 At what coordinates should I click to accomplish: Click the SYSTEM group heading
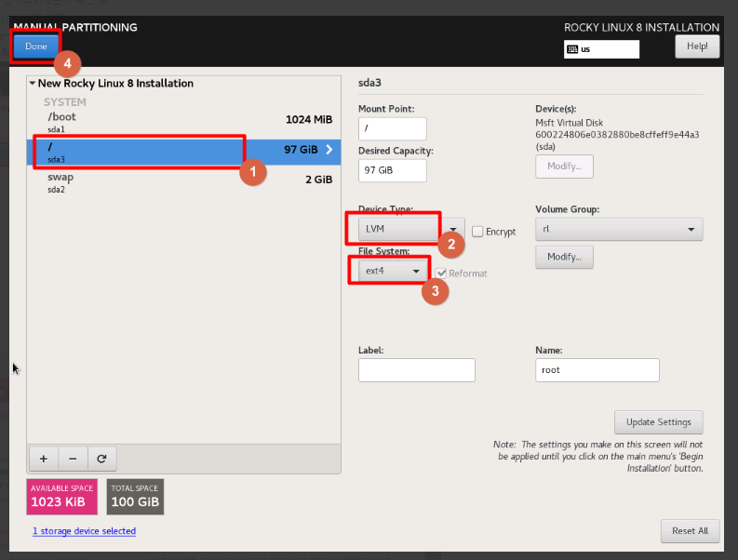click(65, 102)
